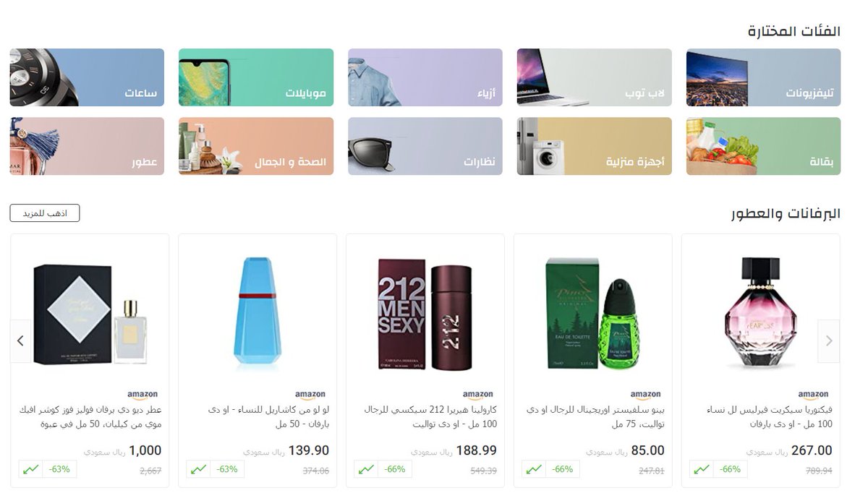Click price trend icon under Victoria's Secret perfume
Screen dimensions: 868x493
click(701, 469)
